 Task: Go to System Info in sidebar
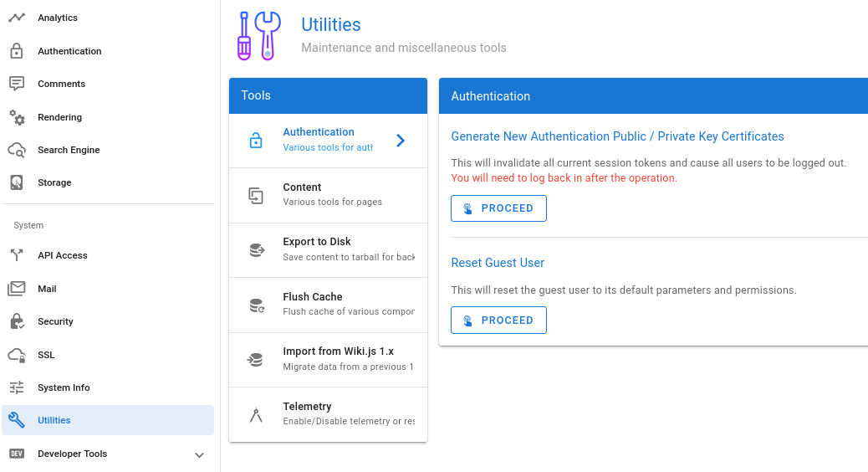pyautogui.click(x=64, y=387)
